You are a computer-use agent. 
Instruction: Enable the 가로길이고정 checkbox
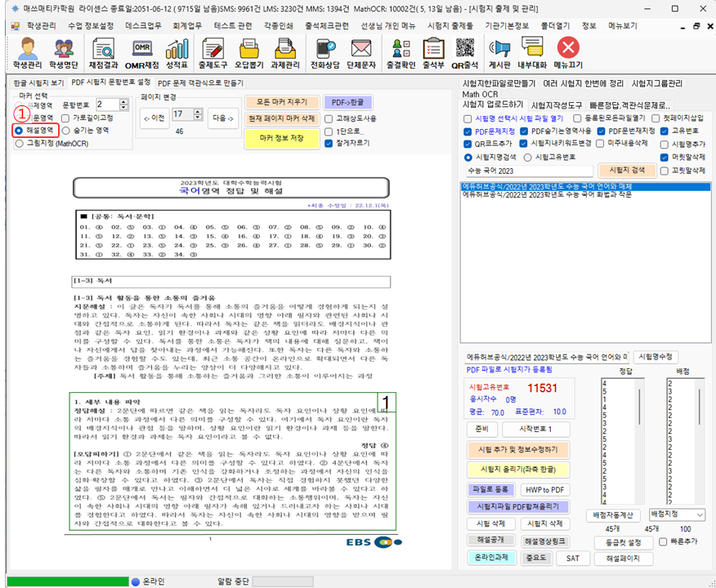pyautogui.click(x=66, y=118)
